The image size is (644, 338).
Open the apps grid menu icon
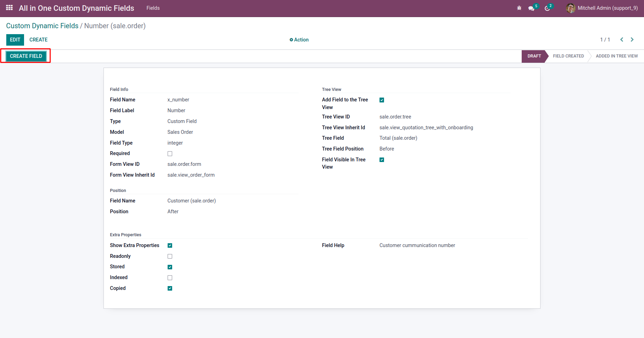point(9,8)
